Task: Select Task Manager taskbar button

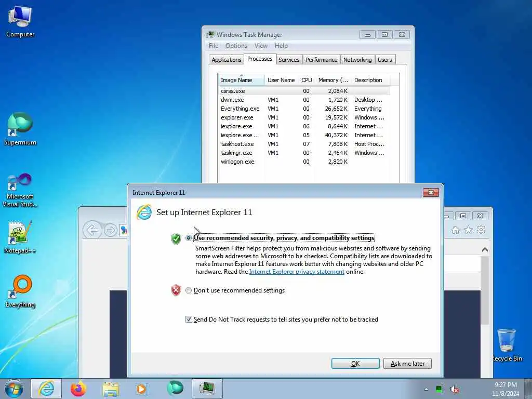Action: [x=207, y=389]
